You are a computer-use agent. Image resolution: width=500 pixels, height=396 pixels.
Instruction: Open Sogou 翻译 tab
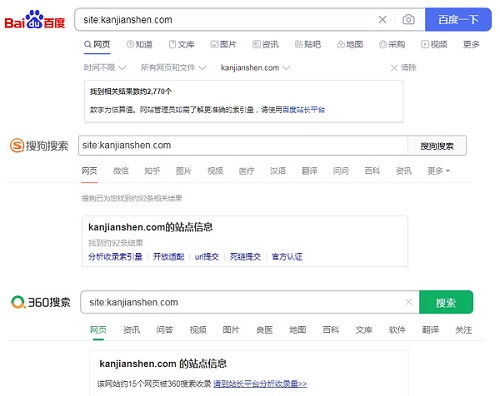[309, 171]
